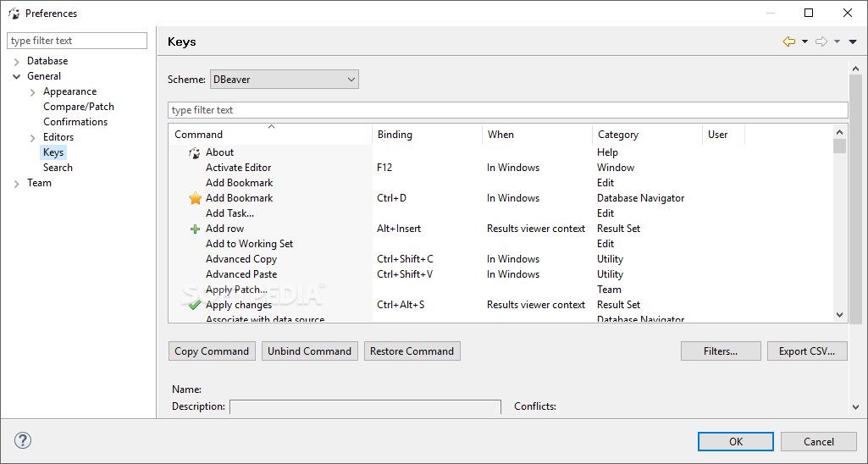Select Confirmations in preferences tree

click(75, 122)
